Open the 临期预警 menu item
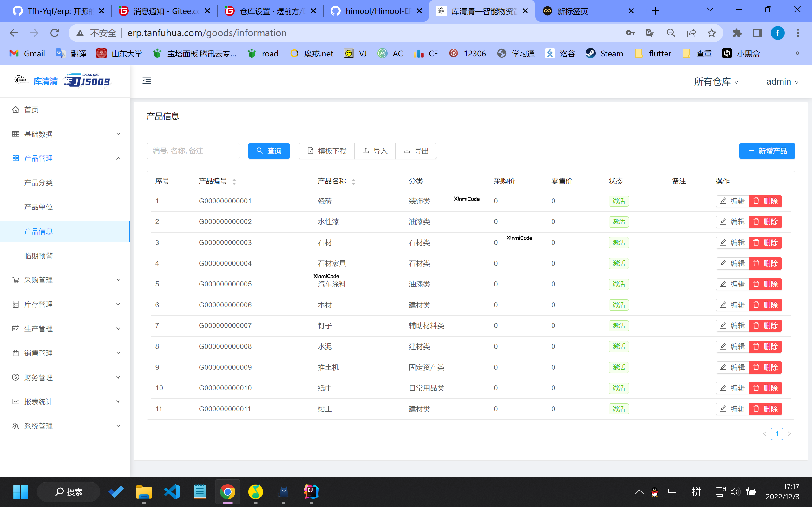 [x=38, y=255]
